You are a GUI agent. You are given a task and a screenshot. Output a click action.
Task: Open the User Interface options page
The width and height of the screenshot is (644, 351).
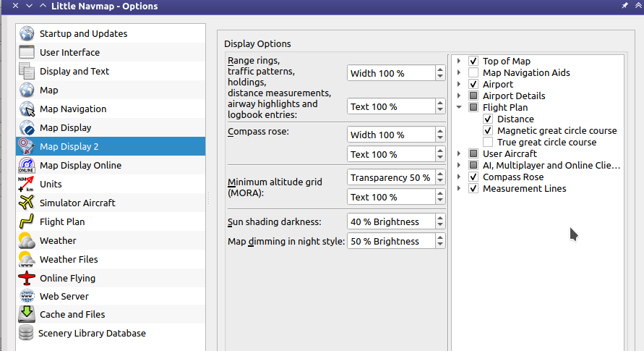point(111,52)
